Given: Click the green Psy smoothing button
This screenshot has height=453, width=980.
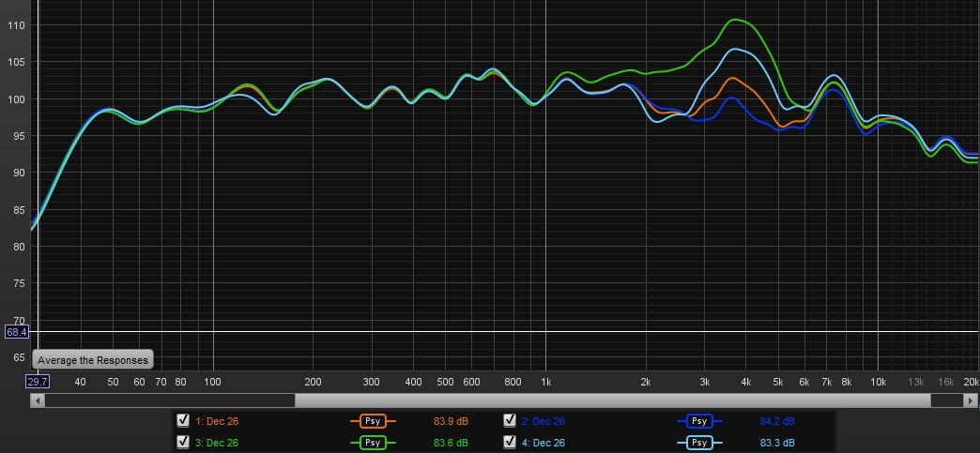Looking at the screenshot, I should coord(373,443).
